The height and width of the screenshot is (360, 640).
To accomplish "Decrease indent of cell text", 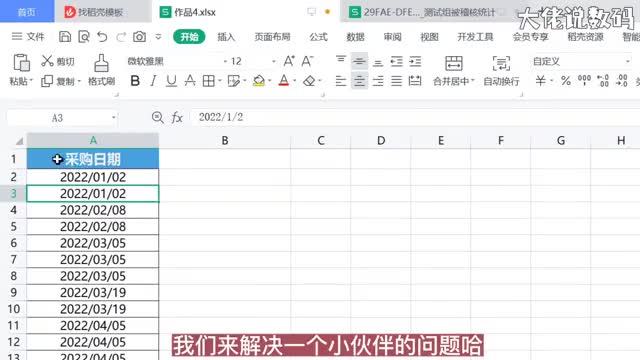I will tap(396, 62).
